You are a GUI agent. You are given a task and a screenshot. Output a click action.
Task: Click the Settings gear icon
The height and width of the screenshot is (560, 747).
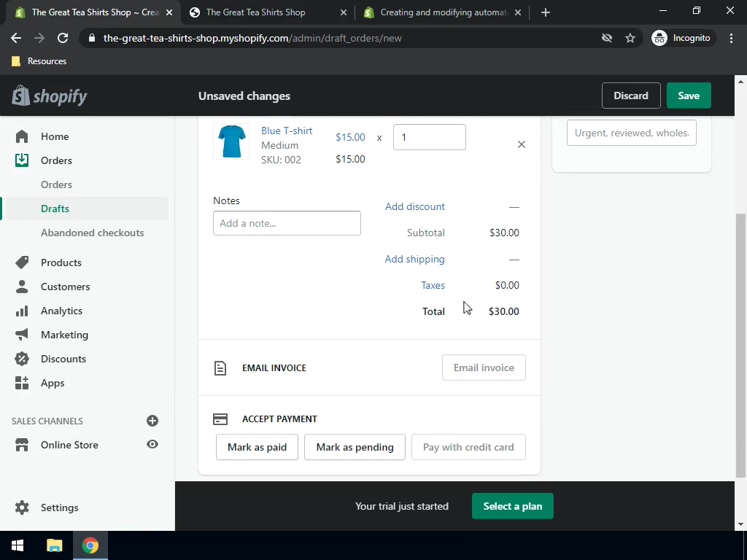coord(22,507)
